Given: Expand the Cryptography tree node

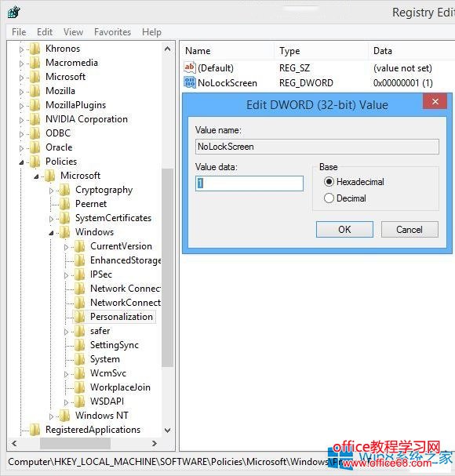Looking at the screenshot, I should point(51,191).
